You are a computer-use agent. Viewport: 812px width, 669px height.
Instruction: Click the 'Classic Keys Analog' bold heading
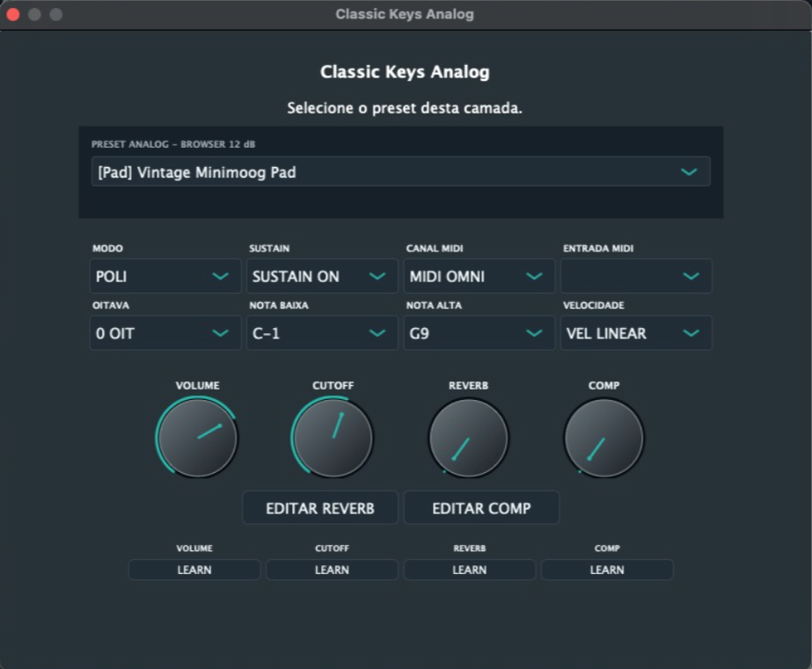tap(405, 72)
